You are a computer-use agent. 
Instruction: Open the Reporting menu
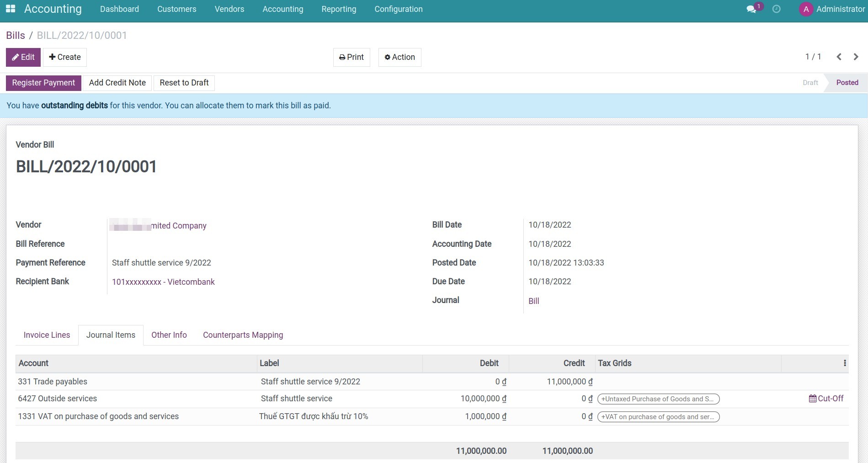point(339,9)
